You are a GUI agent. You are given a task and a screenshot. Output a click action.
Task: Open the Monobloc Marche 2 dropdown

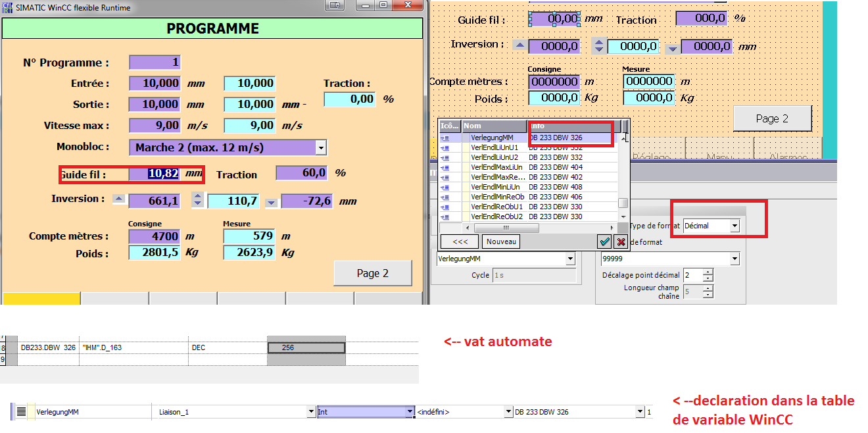click(320, 147)
